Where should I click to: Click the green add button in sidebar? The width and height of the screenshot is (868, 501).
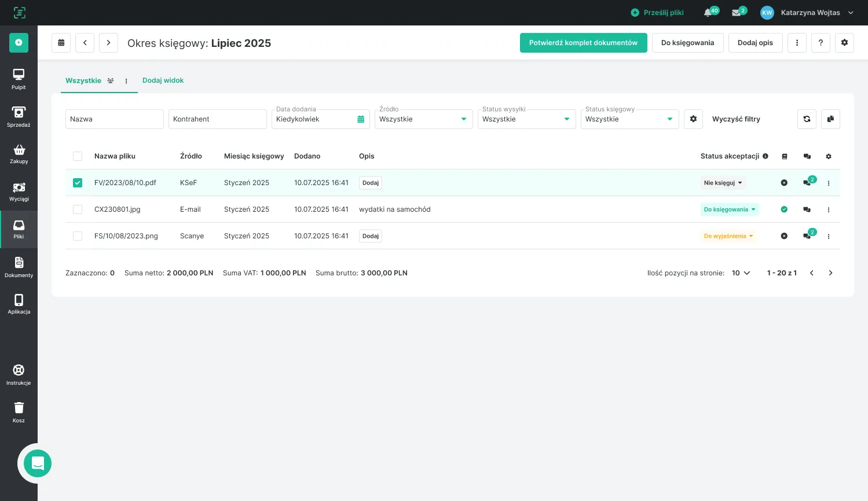(x=19, y=43)
